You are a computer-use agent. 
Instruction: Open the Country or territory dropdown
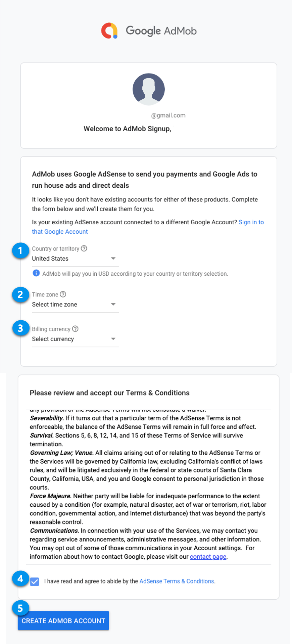pos(75,259)
